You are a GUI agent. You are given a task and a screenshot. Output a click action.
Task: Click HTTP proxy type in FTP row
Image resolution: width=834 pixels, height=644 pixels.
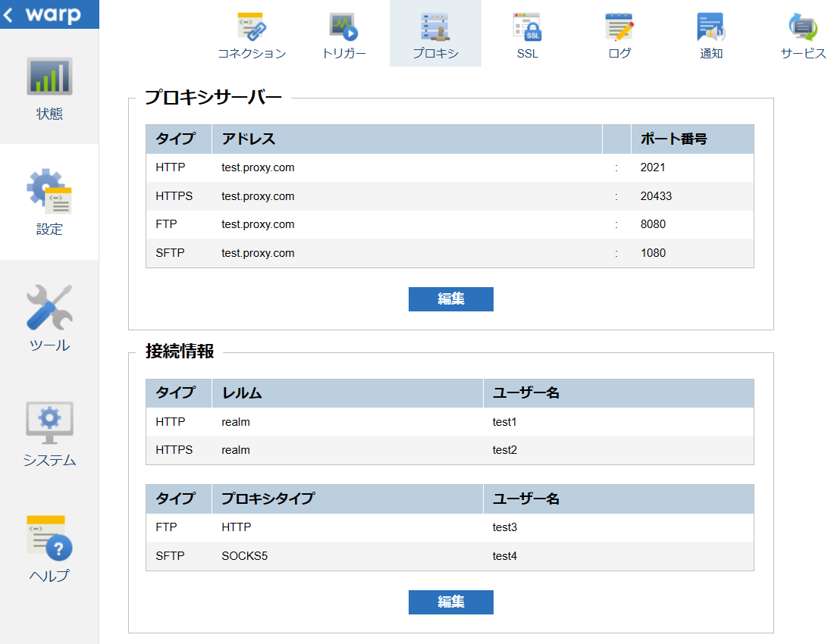point(236,527)
